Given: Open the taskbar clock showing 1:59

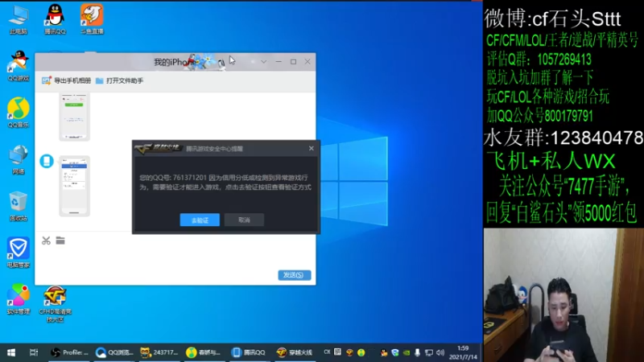Looking at the screenshot, I should click(x=463, y=352).
